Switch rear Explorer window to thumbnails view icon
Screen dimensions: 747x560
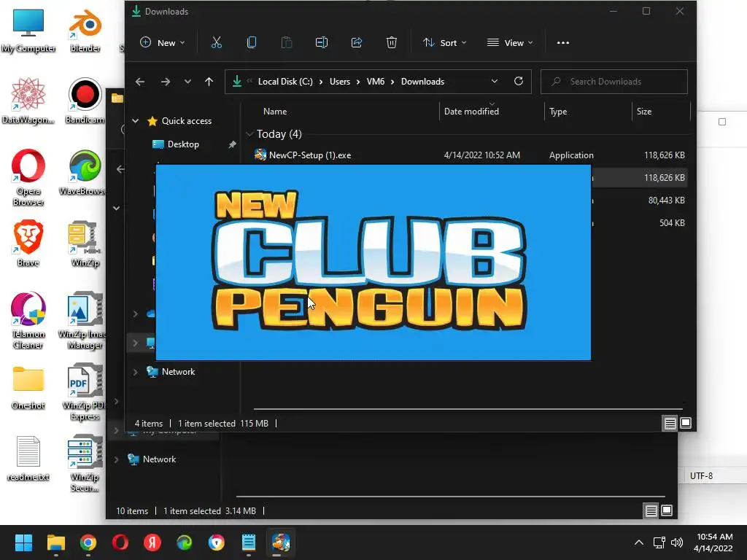(667, 511)
